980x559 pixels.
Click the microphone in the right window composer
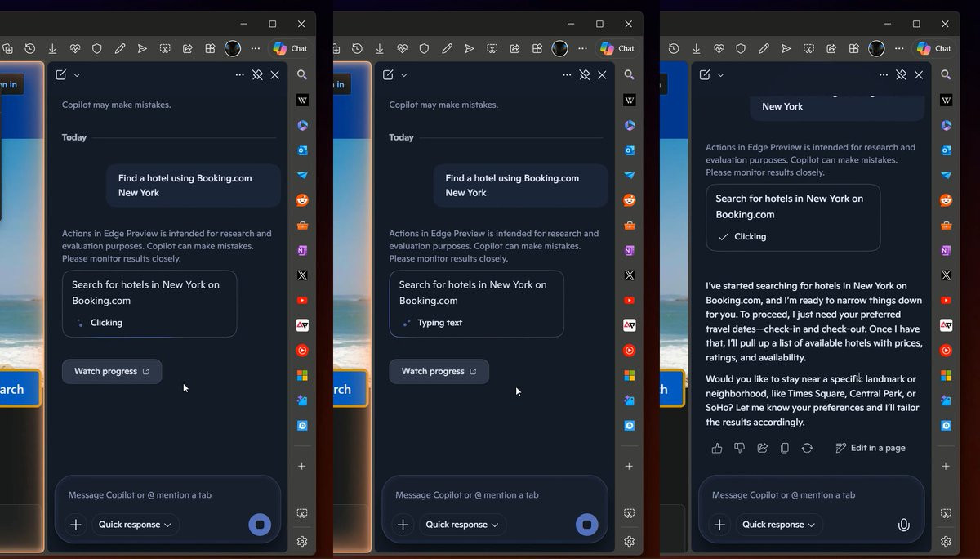pos(904,525)
